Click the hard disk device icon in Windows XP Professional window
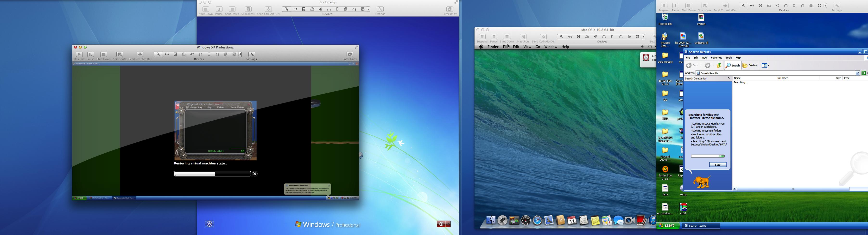 tap(175, 54)
